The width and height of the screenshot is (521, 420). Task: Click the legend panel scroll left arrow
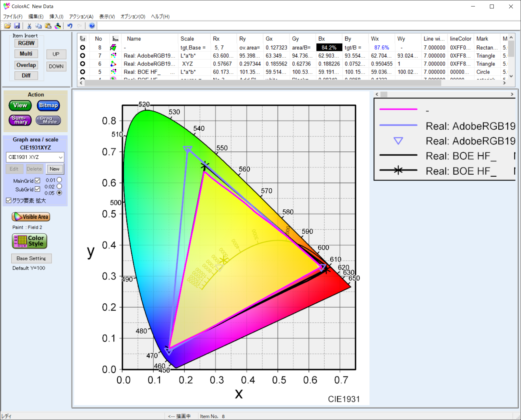(377, 94)
